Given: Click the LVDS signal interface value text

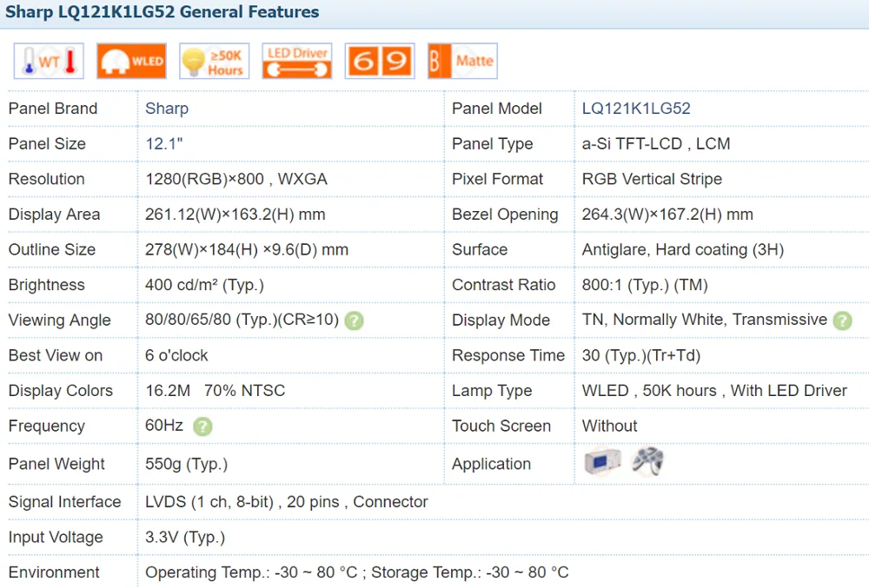Looking at the screenshot, I should click(287, 502).
